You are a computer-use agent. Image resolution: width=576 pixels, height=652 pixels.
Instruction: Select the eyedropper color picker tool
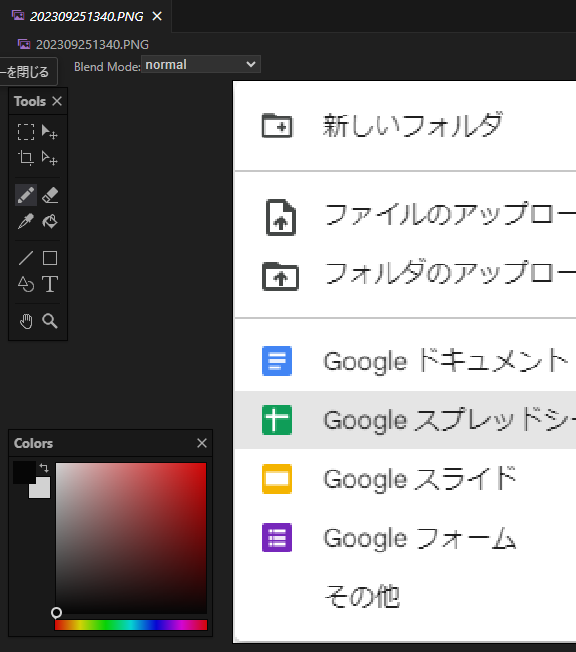pos(26,221)
